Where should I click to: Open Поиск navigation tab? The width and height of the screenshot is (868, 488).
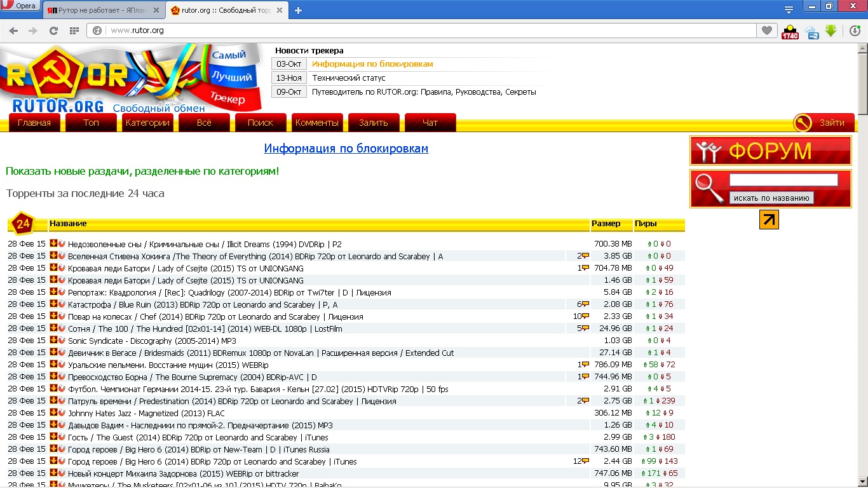click(261, 123)
